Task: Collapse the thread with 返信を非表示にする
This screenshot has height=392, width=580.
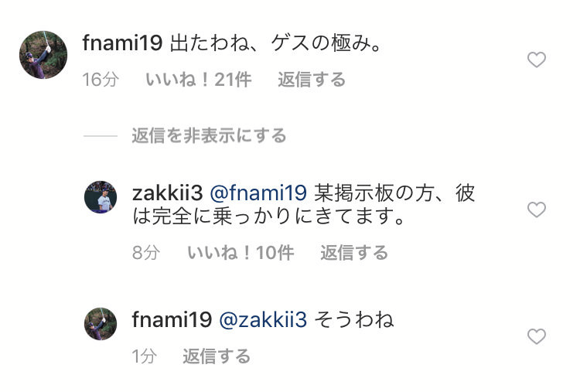Action: click(x=210, y=136)
